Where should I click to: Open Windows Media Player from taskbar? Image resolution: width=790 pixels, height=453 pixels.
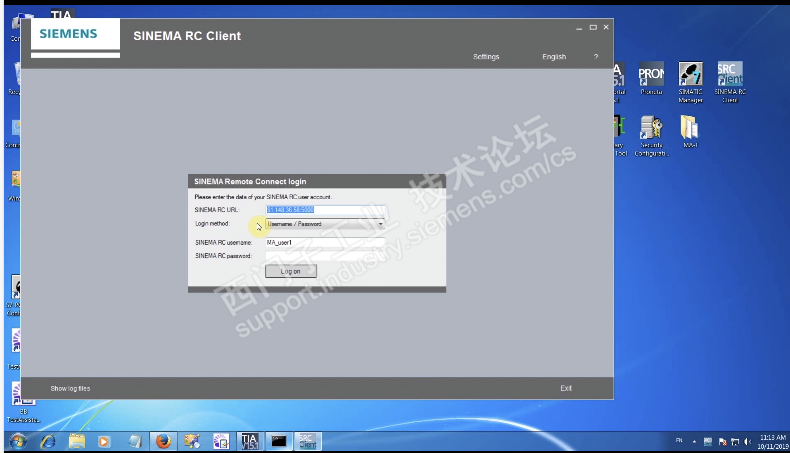(x=104, y=441)
